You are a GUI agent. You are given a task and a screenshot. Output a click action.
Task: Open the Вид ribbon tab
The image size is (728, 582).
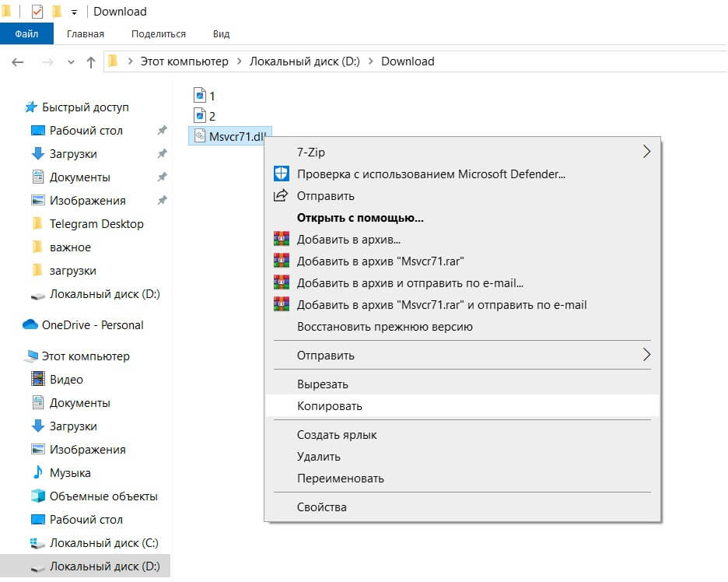tap(221, 34)
